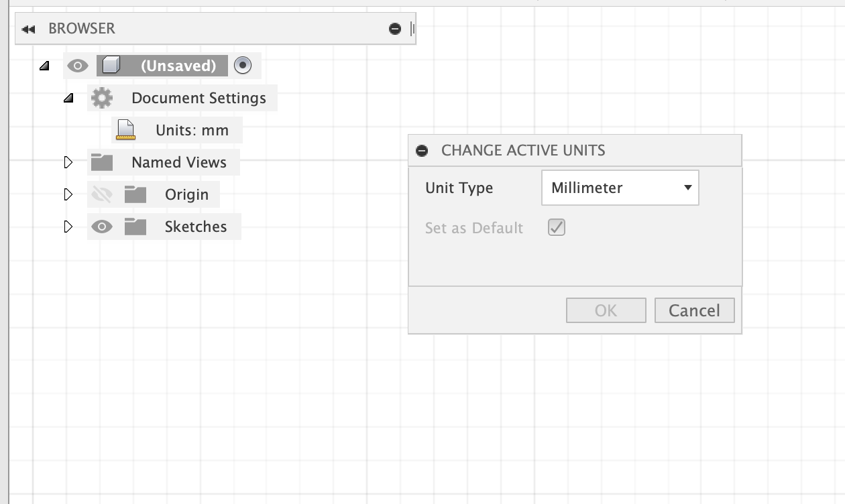Toggle visibility eye of (Unsaved) component
Image resolution: width=845 pixels, height=504 pixels.
pyautogui.click(x=78, y=66)
